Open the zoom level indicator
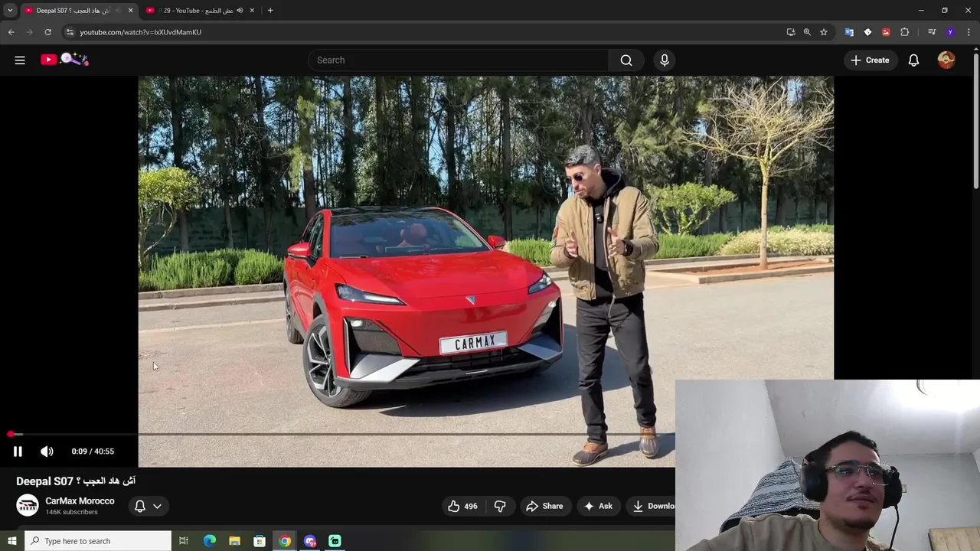Screen dimensions: 980x551 [807, 32]
